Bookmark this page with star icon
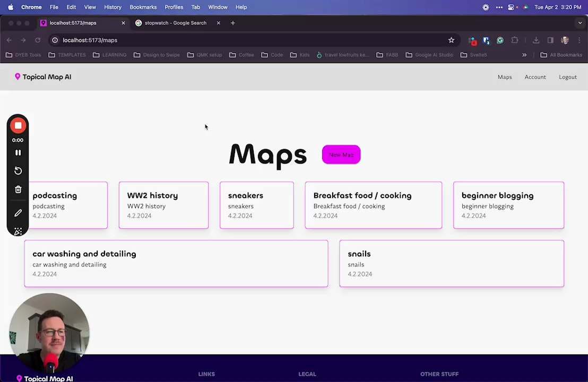Screen dimensions: 588x382 pos(451,40)
